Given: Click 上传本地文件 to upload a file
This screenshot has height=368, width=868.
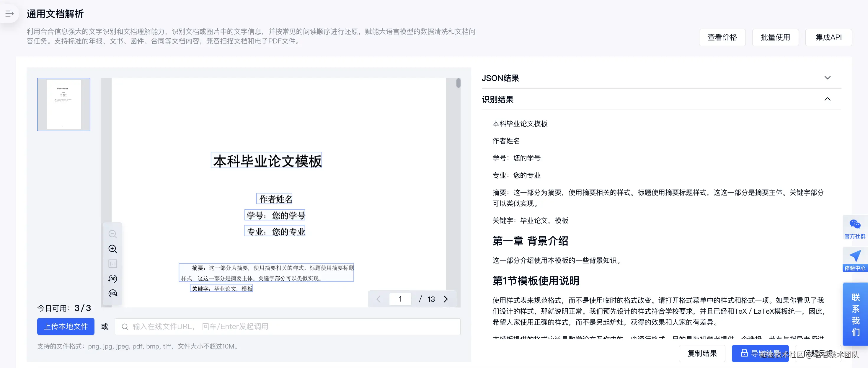Looking at the screenshot, I should [66, 326].
